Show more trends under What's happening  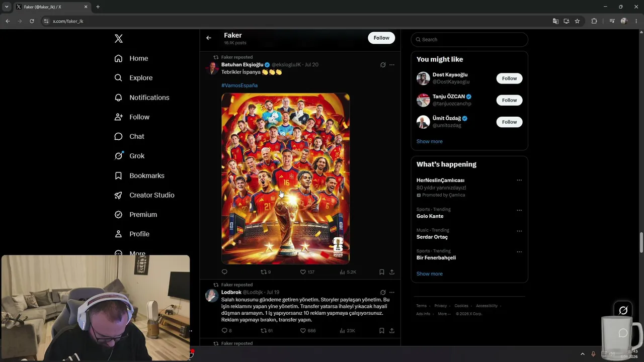click(430, 274)
